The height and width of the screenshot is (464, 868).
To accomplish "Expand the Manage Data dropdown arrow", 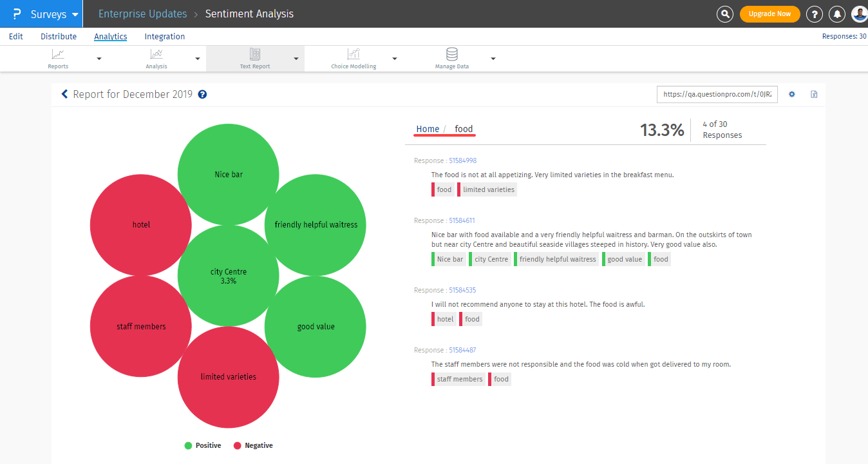I will [493, 59].
